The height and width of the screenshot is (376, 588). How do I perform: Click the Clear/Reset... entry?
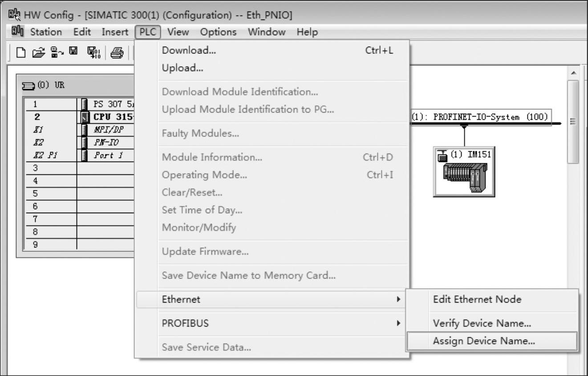pyautogui.click(x=272, y=192)
